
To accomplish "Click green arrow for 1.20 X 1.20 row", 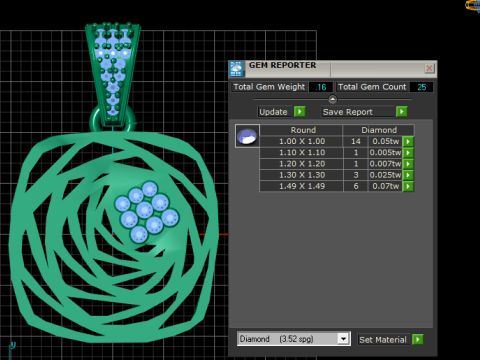I will pos(408,164).
